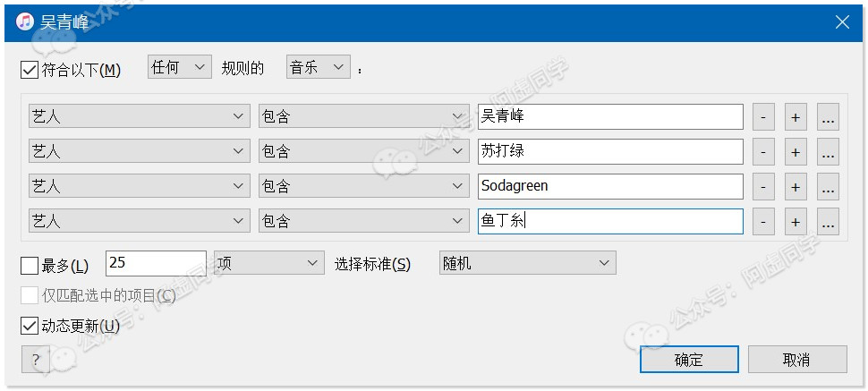
Task: Close the 吴青峰 dialog window
Action: click(x=842, y=22)
